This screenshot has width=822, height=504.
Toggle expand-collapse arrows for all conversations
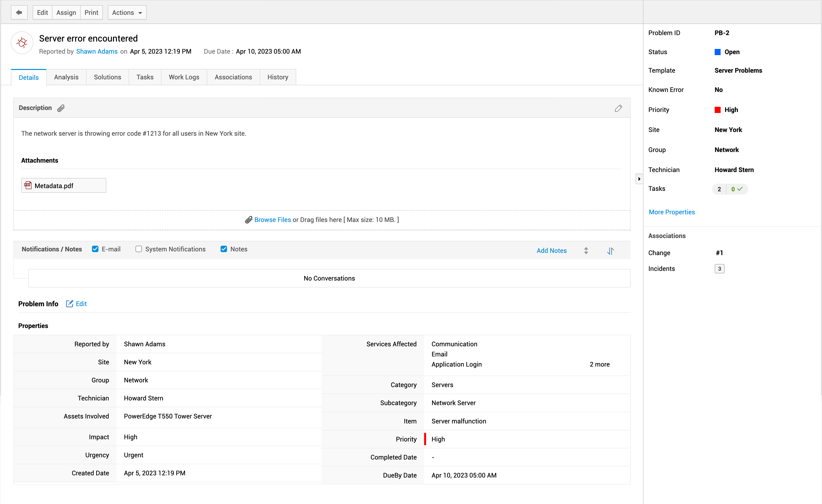[586, 251]
